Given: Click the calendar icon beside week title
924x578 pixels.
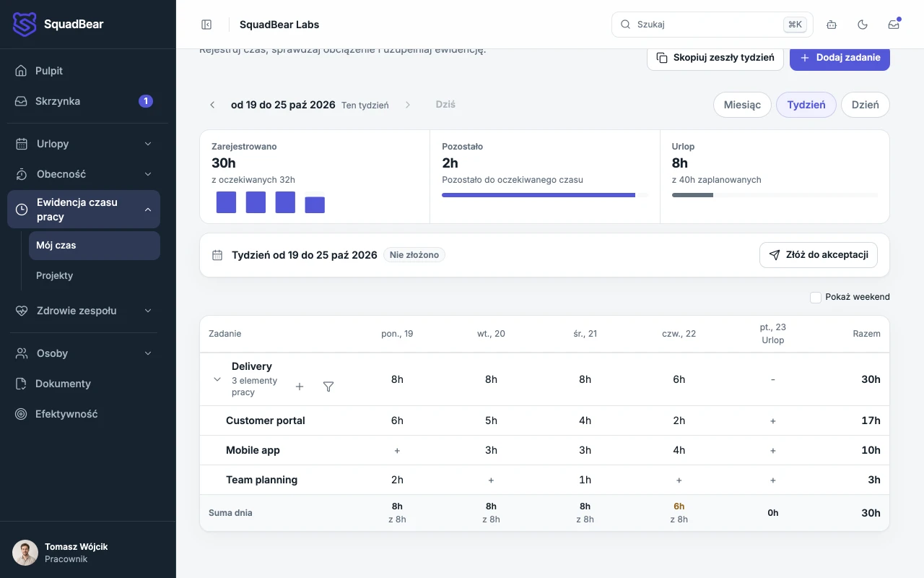Looking at the screenshot, I should 217,255.
